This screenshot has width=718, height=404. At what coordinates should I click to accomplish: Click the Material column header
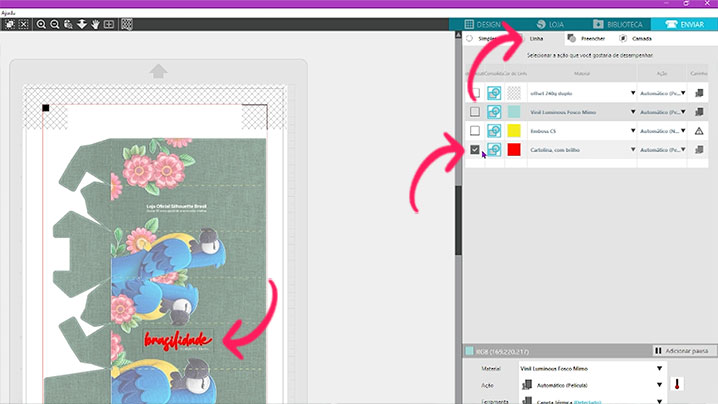pos(582,73)
